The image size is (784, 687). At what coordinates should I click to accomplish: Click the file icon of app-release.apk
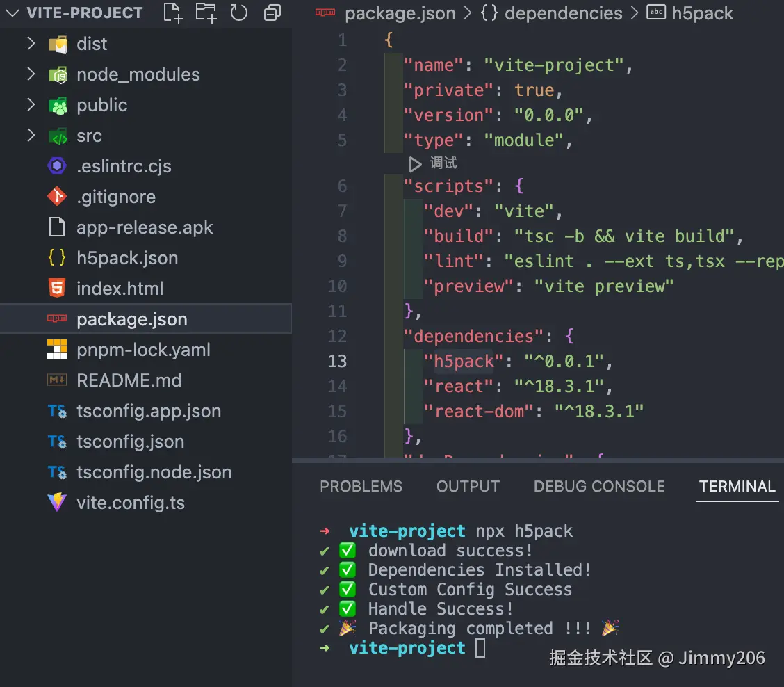point(57,227)
